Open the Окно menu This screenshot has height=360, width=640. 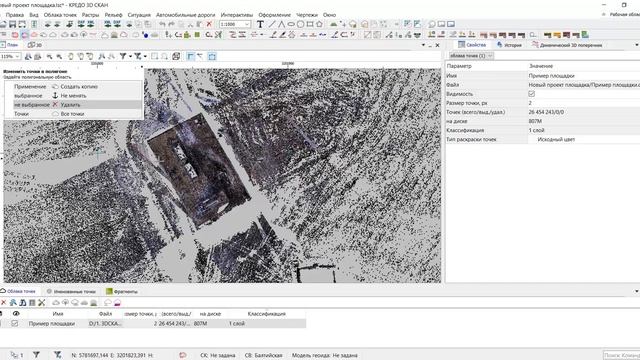(329, 15)
